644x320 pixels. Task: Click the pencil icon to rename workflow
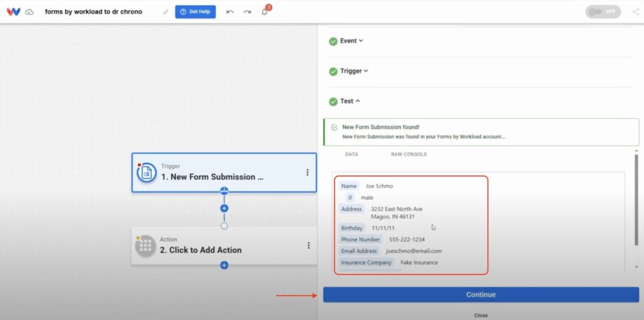click(165, 12)
